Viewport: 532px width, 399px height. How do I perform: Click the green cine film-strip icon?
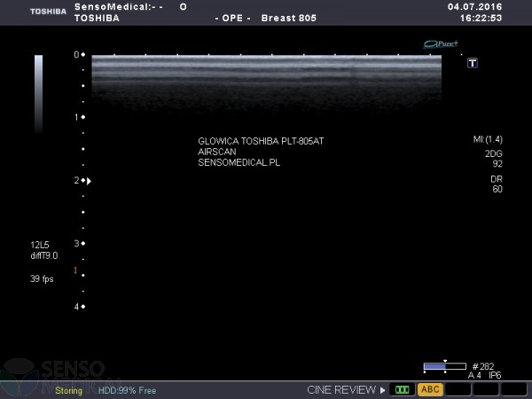click(x=403, y=389)
